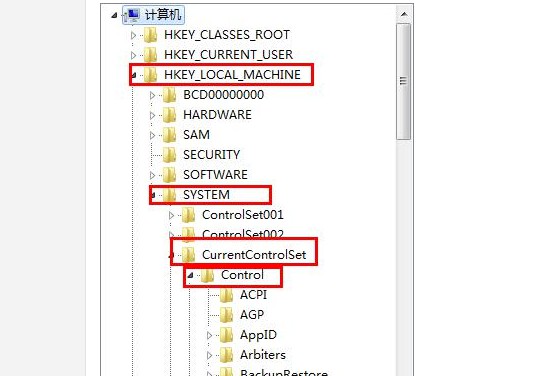Select the 计算机 root node label

tap(163, 15)
